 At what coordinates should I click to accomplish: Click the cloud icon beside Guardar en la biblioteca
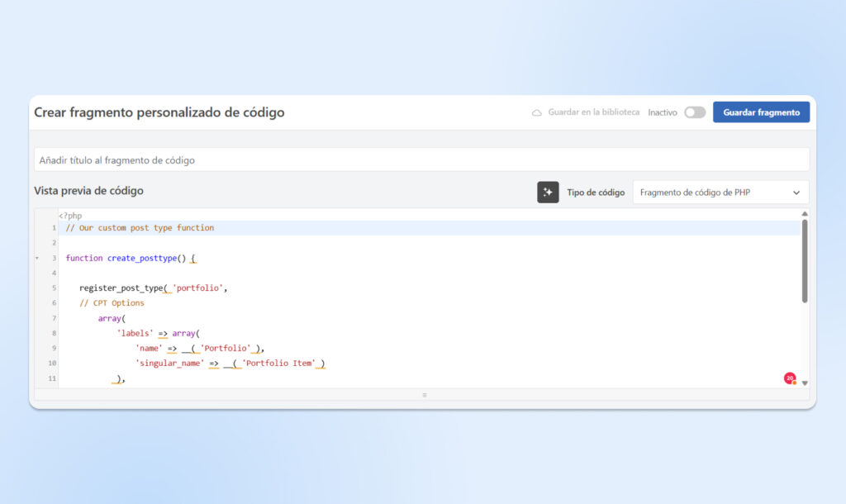tap(537, 112)
